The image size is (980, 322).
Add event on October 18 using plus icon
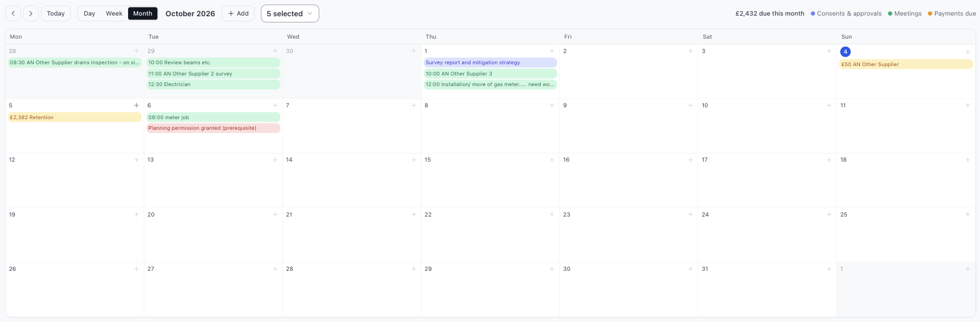click(x=968, y=160)
